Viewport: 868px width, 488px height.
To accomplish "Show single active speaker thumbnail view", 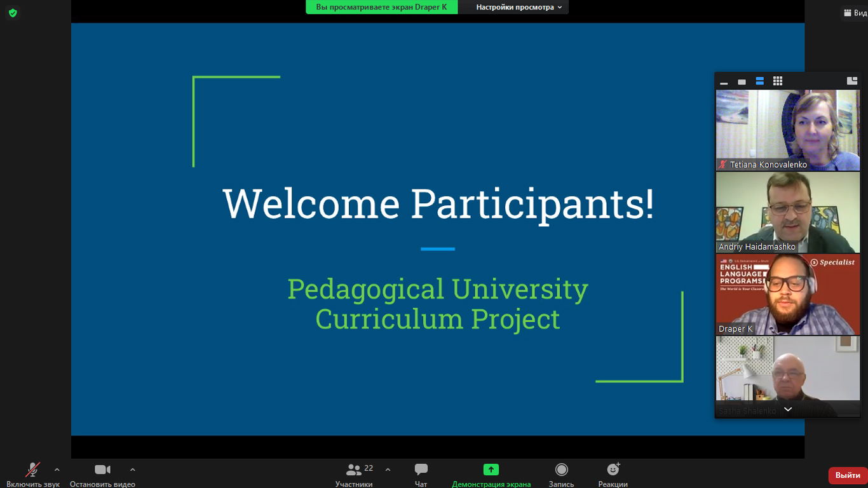I will click(742, 82).
